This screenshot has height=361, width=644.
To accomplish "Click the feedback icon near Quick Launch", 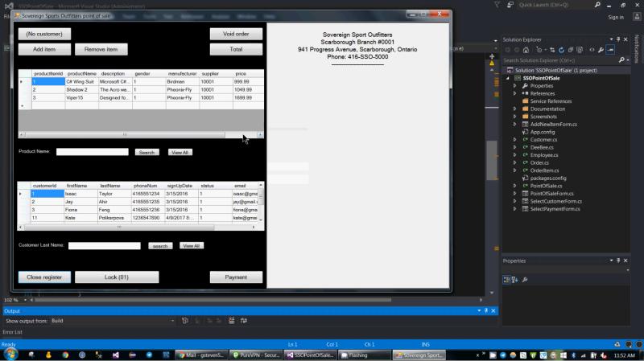I will pos(510,5).
